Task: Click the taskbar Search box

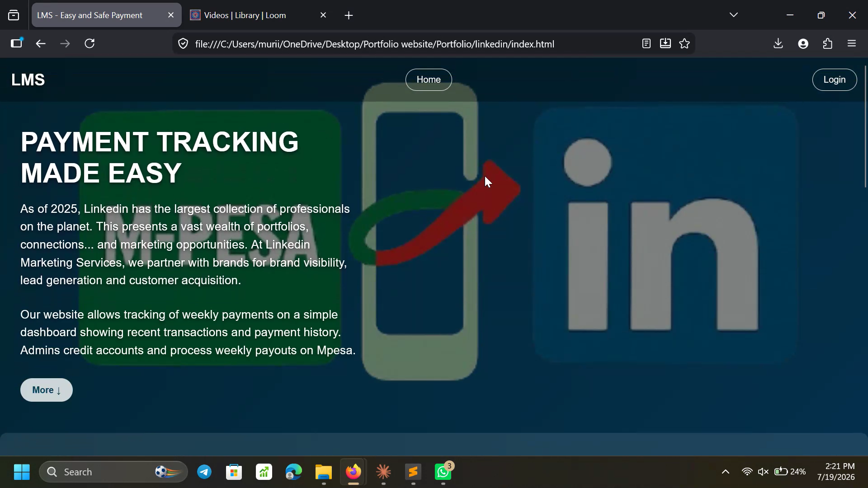Action: tap(113, 472)
